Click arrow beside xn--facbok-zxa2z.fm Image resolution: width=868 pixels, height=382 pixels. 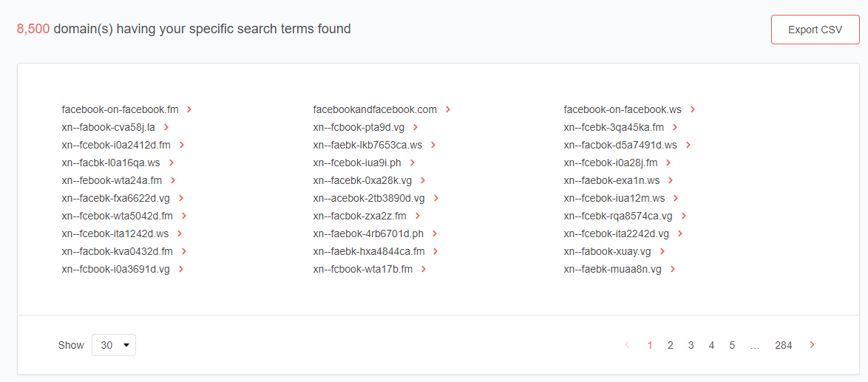coord(418,216)
